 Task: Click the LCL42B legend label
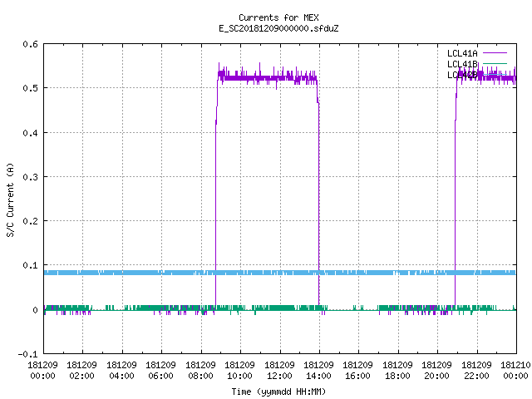pyautogui.click(x=462, y=75)
